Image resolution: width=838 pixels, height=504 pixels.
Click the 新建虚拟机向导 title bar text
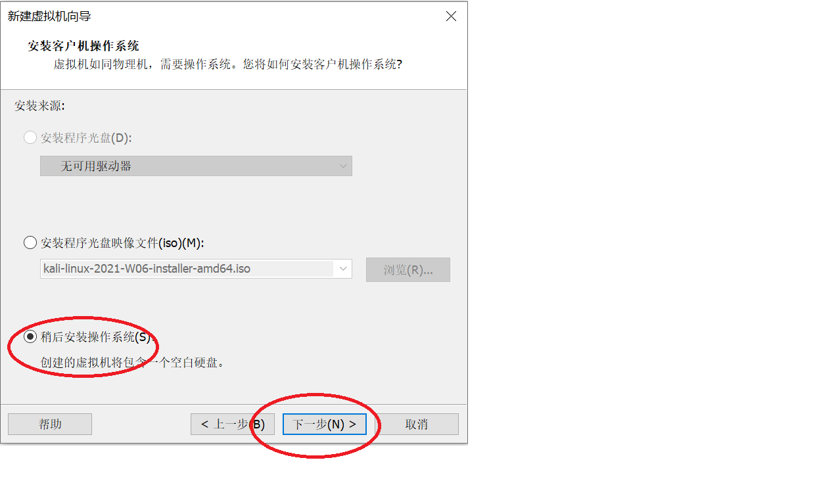tap(49, 16)
